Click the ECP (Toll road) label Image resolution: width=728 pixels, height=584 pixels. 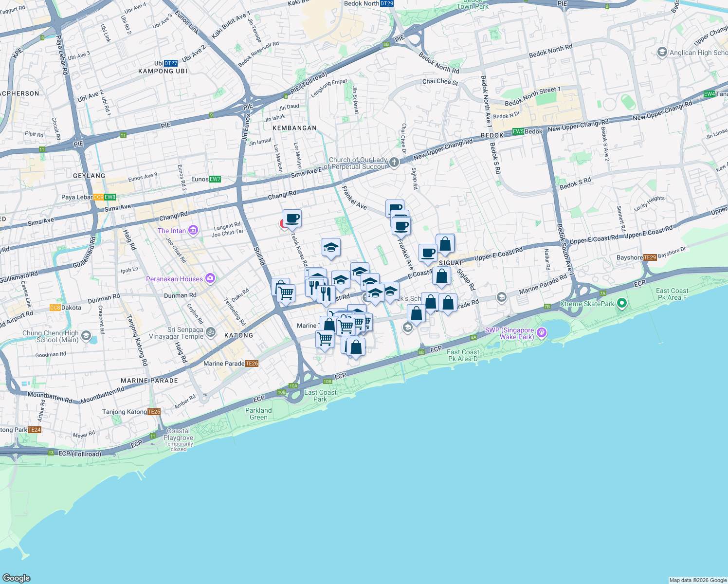point(80,454)
